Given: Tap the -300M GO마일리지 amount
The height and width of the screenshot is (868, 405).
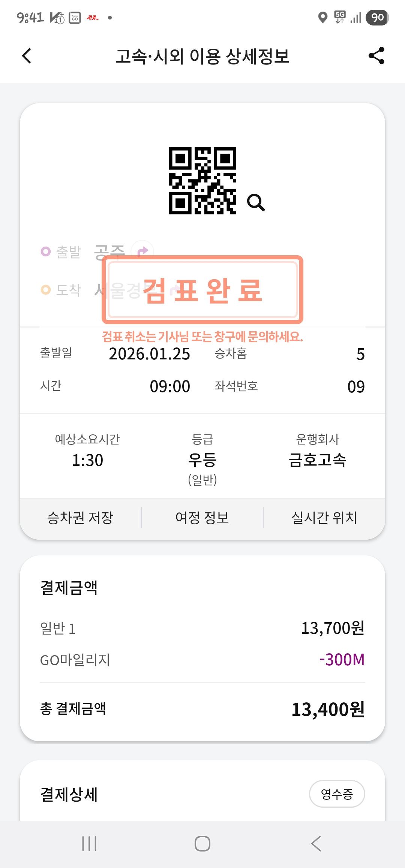Looking at the screenshot, I should 342,660.
